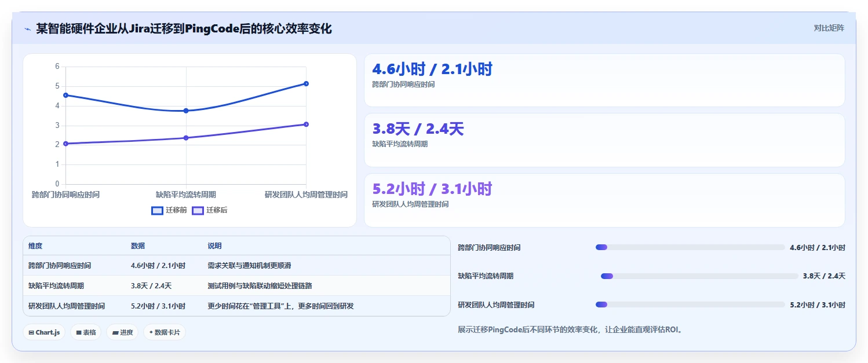This screenshot has width=868, height=363.
Task: Click the 3.8天 / 2.4天 data card
Action: click(x=604, y=140)
